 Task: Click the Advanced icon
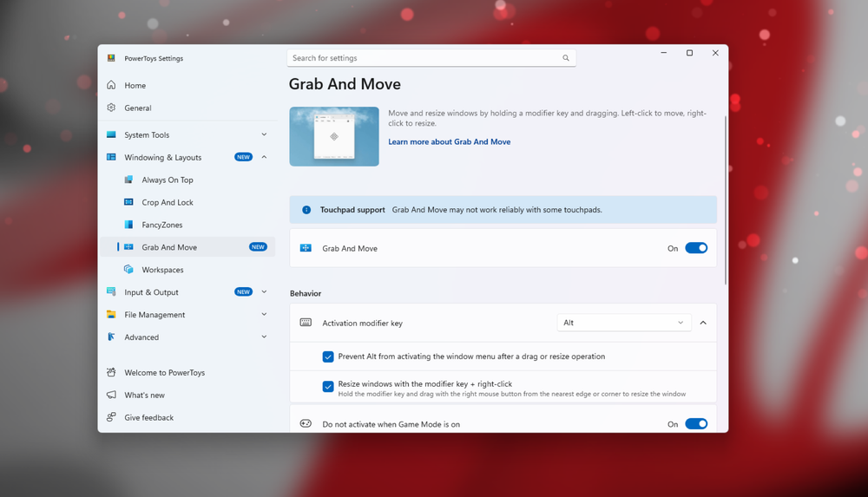pos(111,337)
